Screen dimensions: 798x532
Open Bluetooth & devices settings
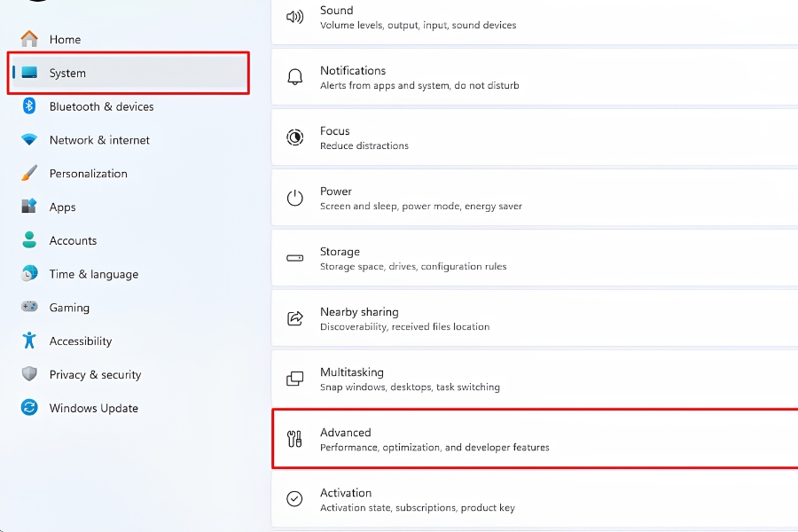click(129, 106)
